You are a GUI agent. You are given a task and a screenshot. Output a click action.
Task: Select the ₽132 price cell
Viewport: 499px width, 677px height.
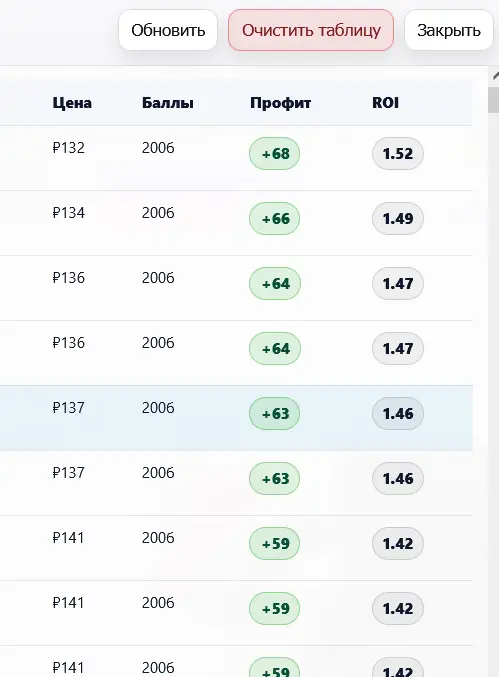point(69,148)
